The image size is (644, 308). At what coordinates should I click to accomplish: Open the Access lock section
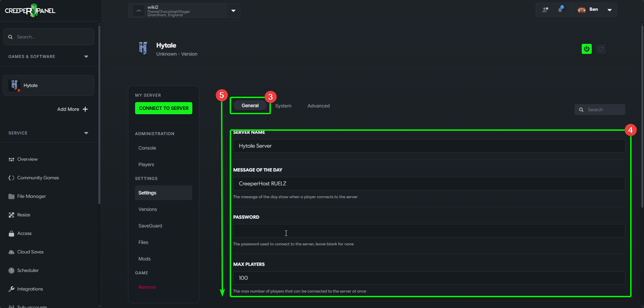(24, 233)
